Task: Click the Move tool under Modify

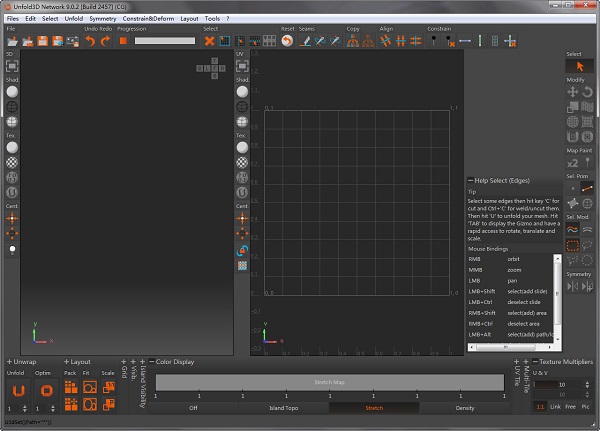Action: pyautogui.click(x=573, y=91)
